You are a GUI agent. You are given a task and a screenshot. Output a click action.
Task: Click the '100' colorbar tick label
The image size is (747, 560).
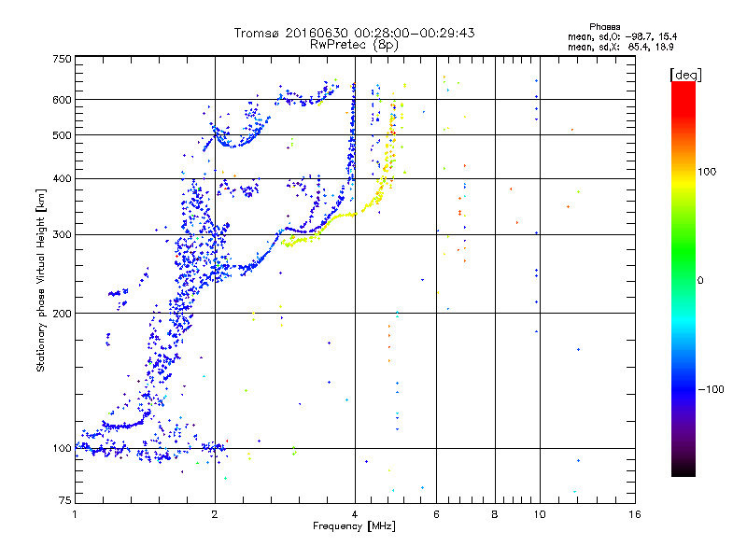pyautogui.click(x=707, y=172)
